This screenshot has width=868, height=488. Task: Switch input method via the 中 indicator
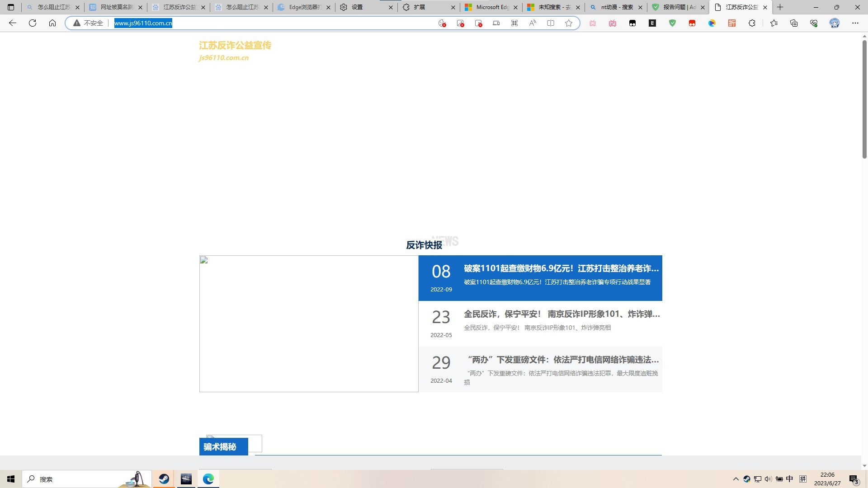789,479
